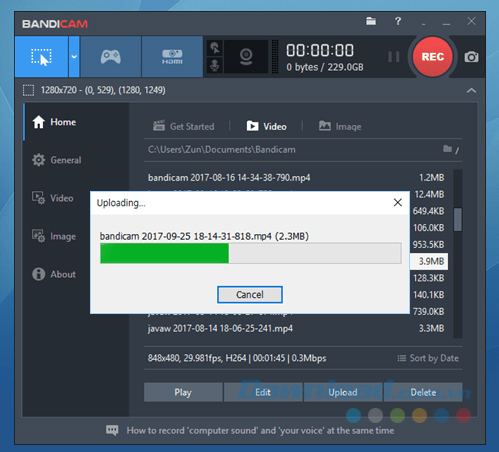This screenshot has width=499, height=452.
Task: Start recording with the REC button
Action: (x=432, y=57)
